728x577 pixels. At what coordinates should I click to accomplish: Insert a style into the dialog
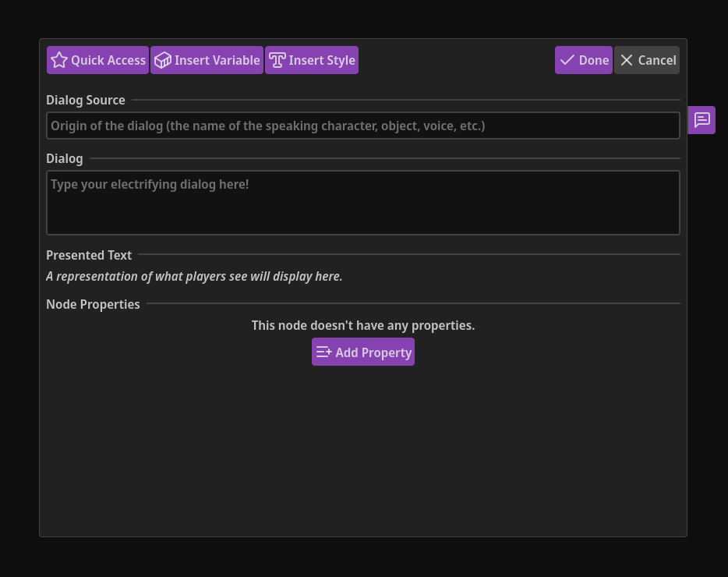click(x=312, y=59)
